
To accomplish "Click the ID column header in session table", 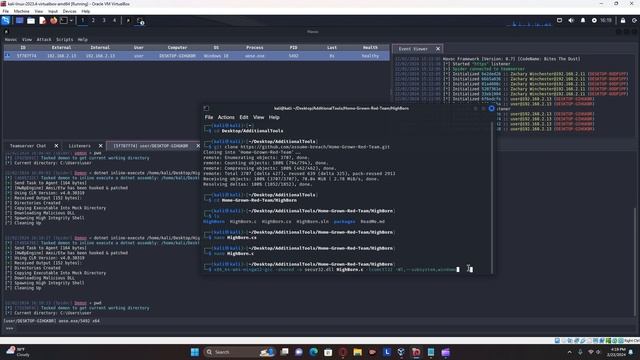I will [23, 47].
